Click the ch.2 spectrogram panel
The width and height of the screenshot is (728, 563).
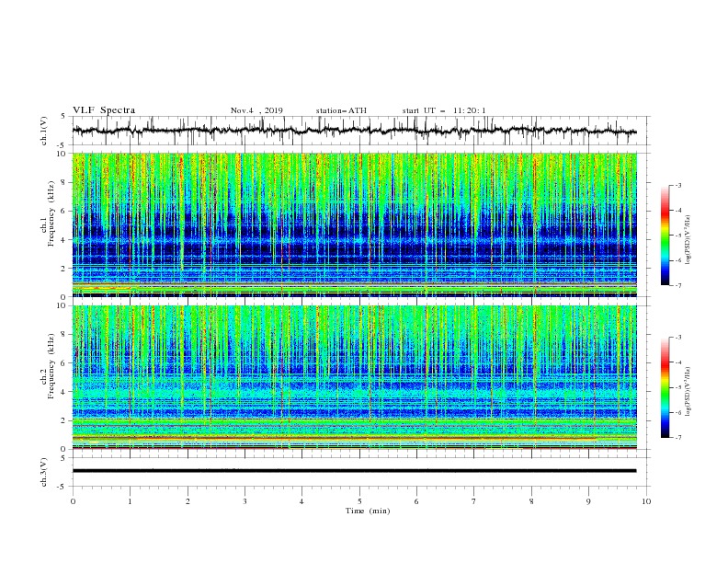[x=354, y=377]
